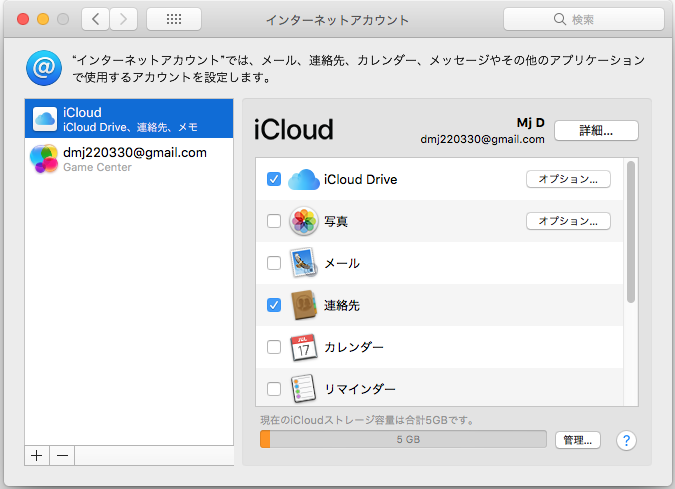Click the インターネットアカウント window title
The width and height of the screenshot is (675, 489).
click(337, 20)
